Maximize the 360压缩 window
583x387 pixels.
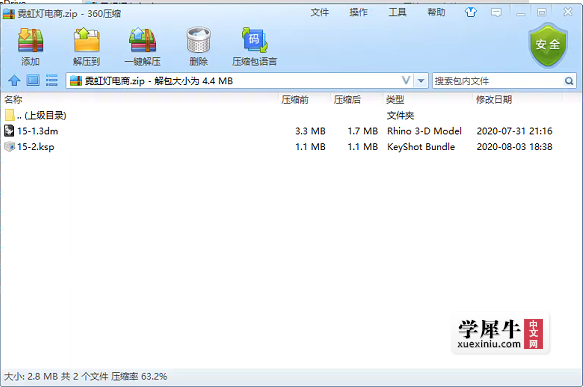point(542,13)
